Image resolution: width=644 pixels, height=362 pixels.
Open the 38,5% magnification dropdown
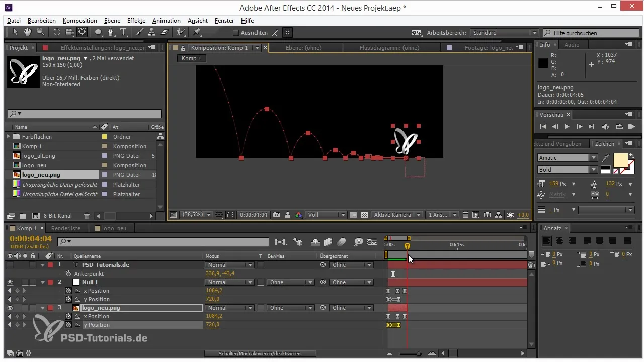(x=196, y=215)
